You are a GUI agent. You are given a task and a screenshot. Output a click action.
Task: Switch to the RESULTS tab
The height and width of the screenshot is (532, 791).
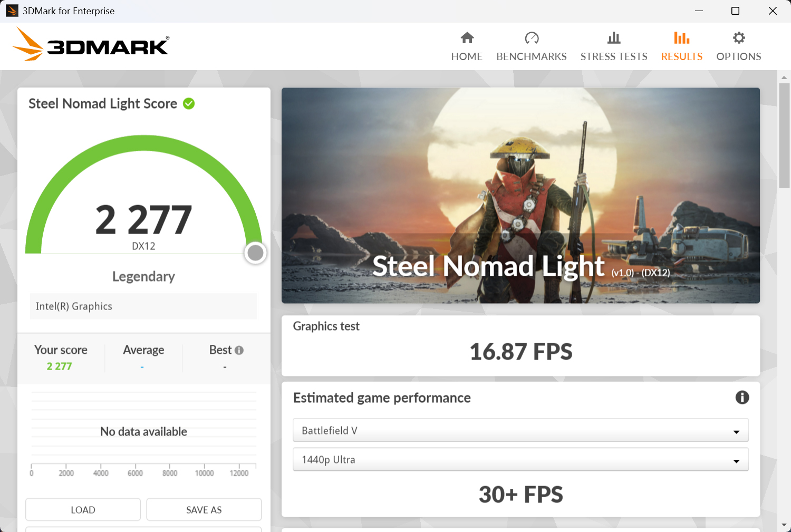point(681,56)
